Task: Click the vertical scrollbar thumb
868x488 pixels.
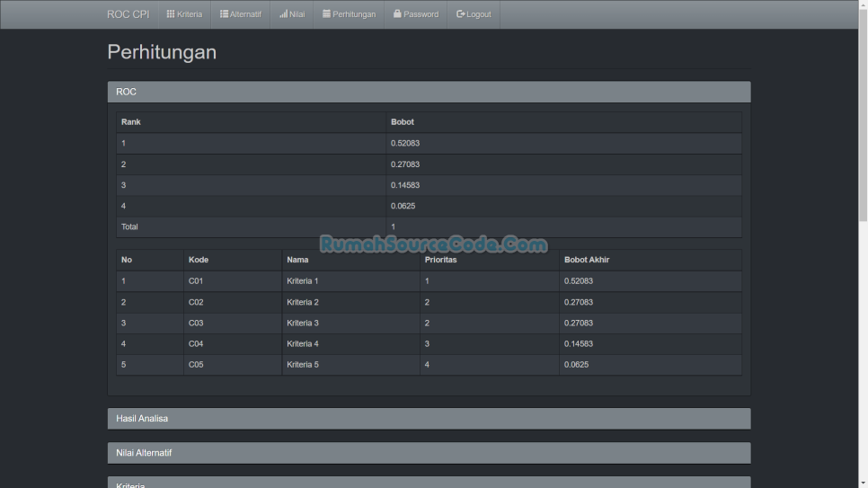Action: click(x=863, y=108)
